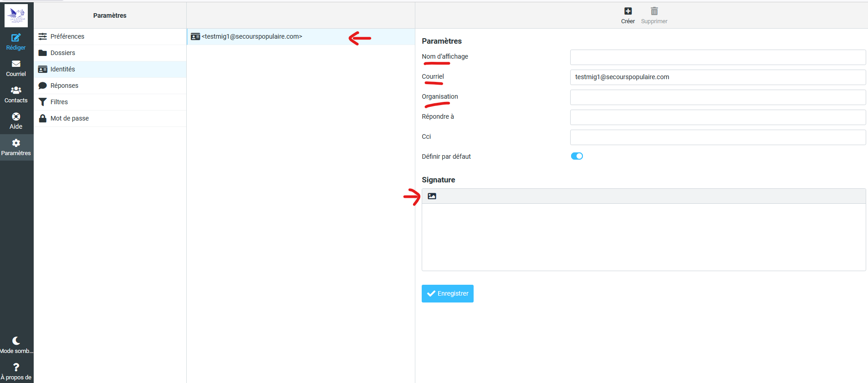Select the testmig1@secourspopulaire.com identity
The image size is (868, 383).
click(x=252, y=36)
